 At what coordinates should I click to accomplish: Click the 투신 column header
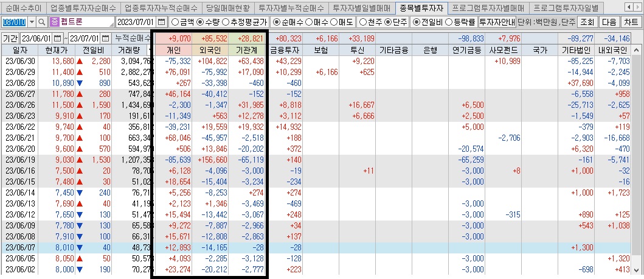point(358,50)
